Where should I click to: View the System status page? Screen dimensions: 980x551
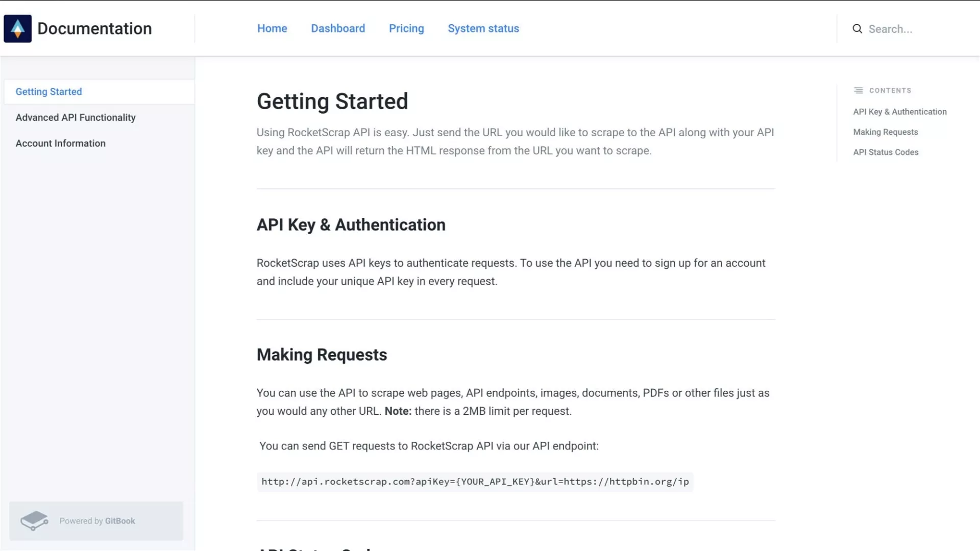tap(483, 29)
